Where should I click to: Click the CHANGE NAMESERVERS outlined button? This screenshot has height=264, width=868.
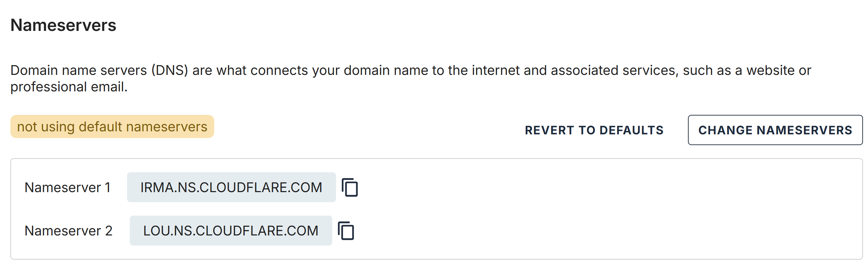pos(775,130)
